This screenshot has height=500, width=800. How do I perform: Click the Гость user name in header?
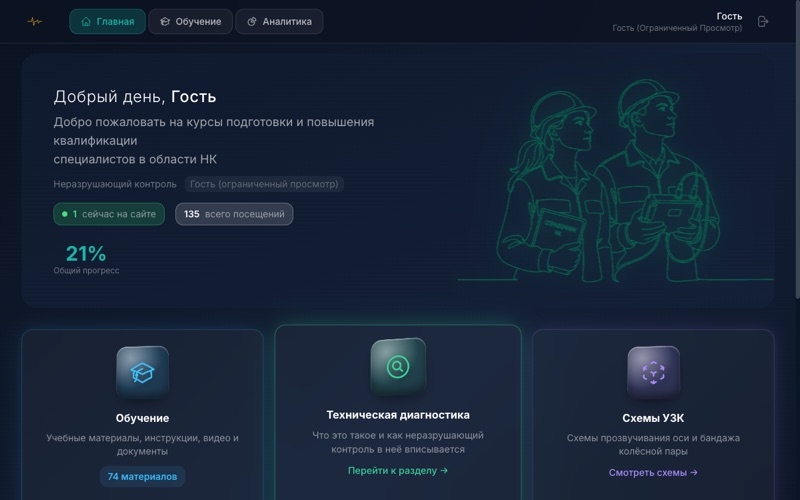729,16
